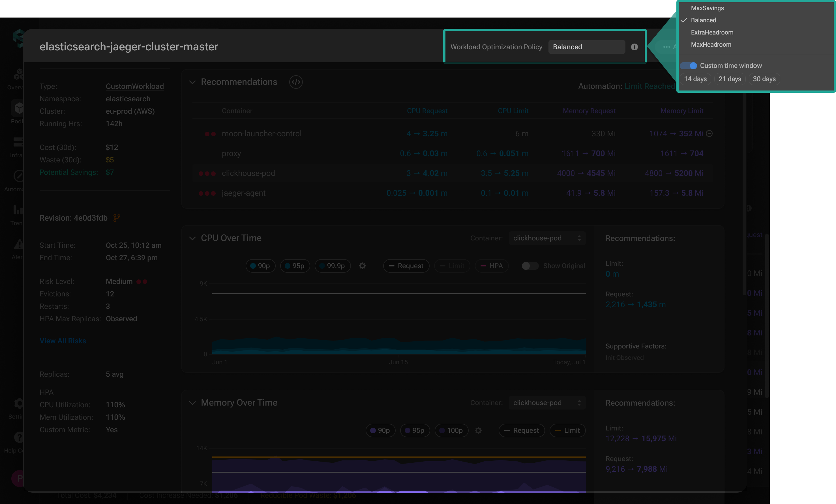Click the policy info icon
Screen dimensions: 836x504
pos(634,47)
